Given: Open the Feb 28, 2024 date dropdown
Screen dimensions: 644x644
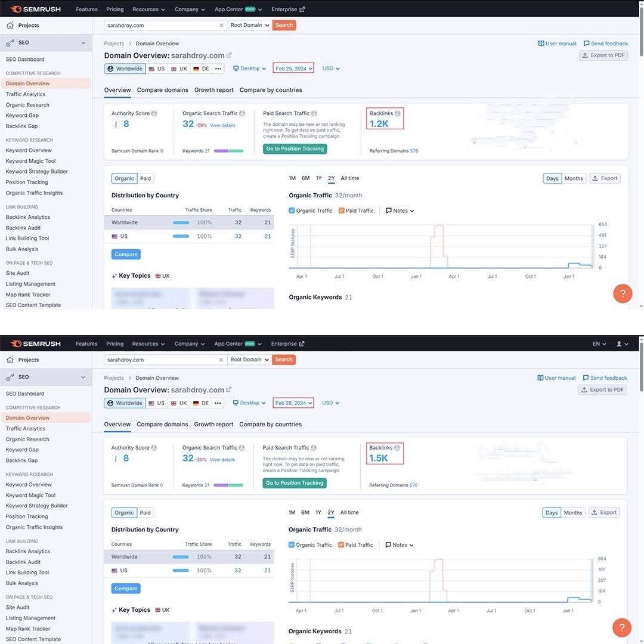Looking at the screenshot, I should pos(293,403).
